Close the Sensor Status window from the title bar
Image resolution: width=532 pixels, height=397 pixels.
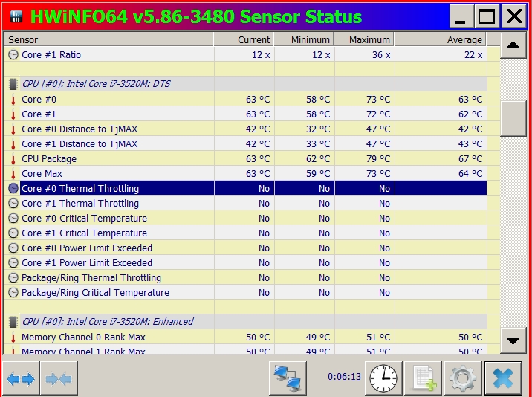coord(514,16)
